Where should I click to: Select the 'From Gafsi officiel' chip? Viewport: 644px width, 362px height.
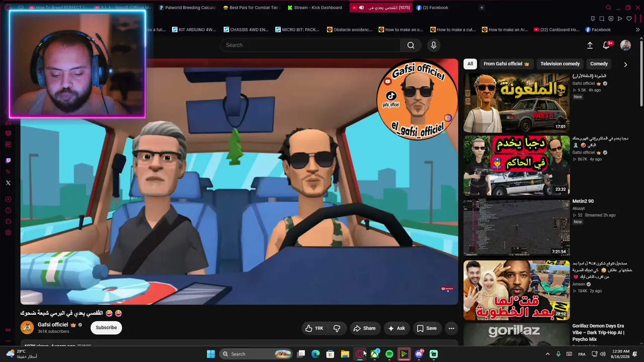pyautogui.click(x=506, y=64)
